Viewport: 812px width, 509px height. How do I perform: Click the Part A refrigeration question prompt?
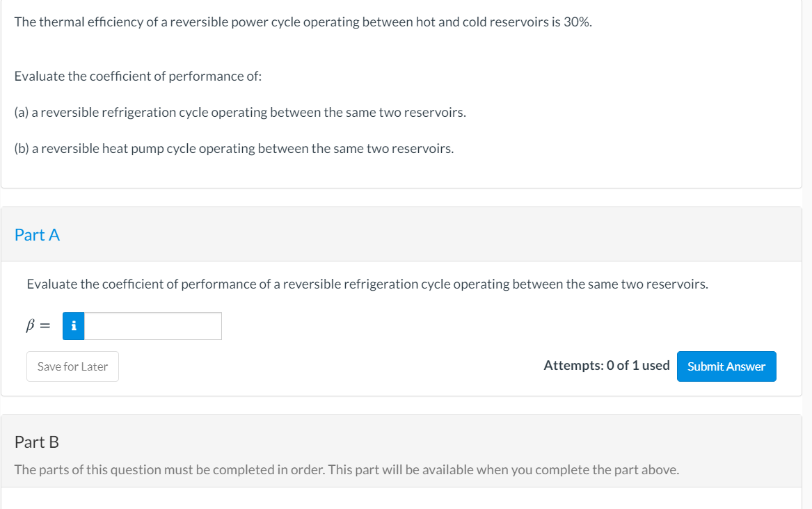pos(367,284)
